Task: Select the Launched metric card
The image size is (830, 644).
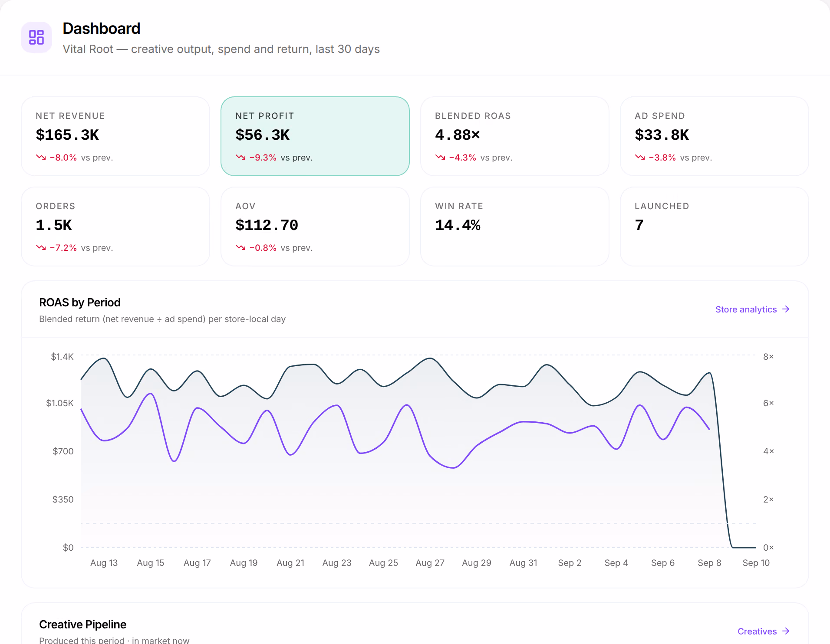Action: 715,227
